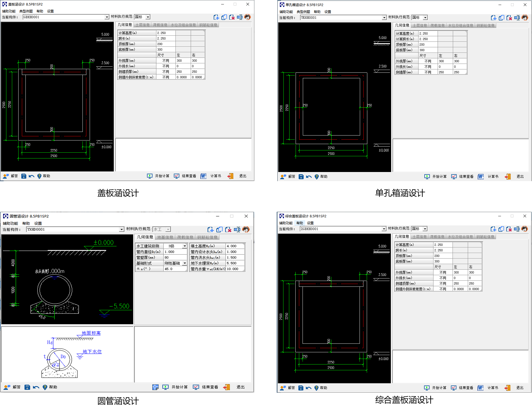Click undo arrow in 单孔箱涵设计 bottom bar
532x417 pixels.
pos(309,177)
